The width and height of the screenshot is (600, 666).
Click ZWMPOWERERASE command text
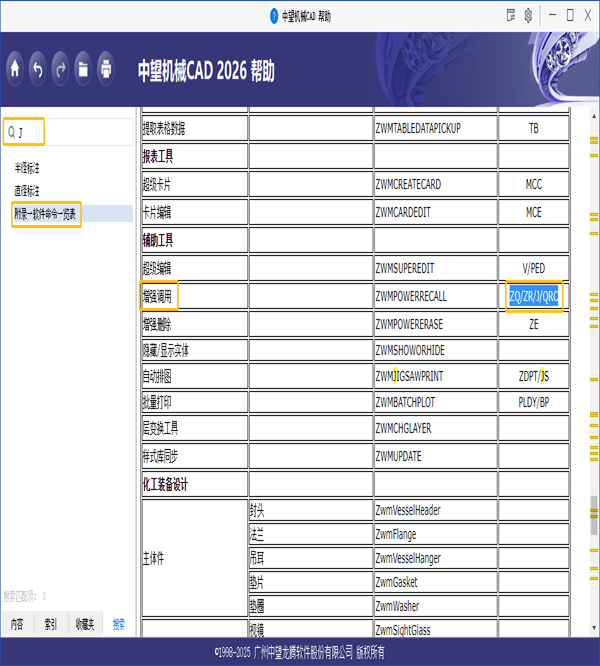pyautogui.click(x=409, y=325)
